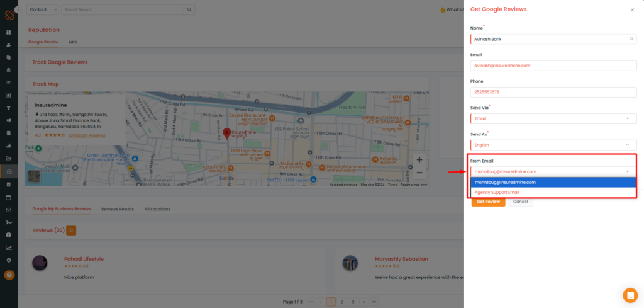Image resolution: width=644 pixels, height=308 pixels.
Task: Select mohrdoug@insuredmine.com highlighted option
Action: pyautogui.click(x=553, y=182)
